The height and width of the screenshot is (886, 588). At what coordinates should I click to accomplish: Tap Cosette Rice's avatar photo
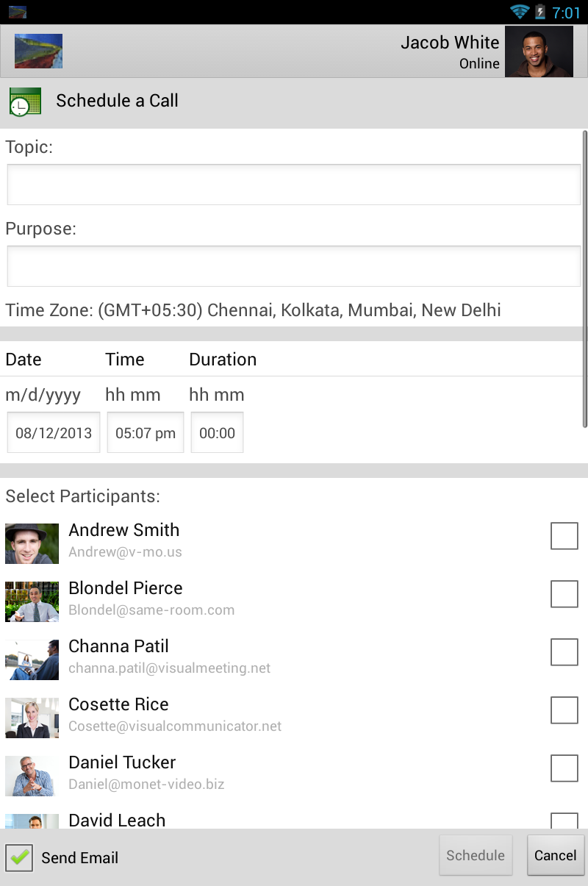(32, 718)
